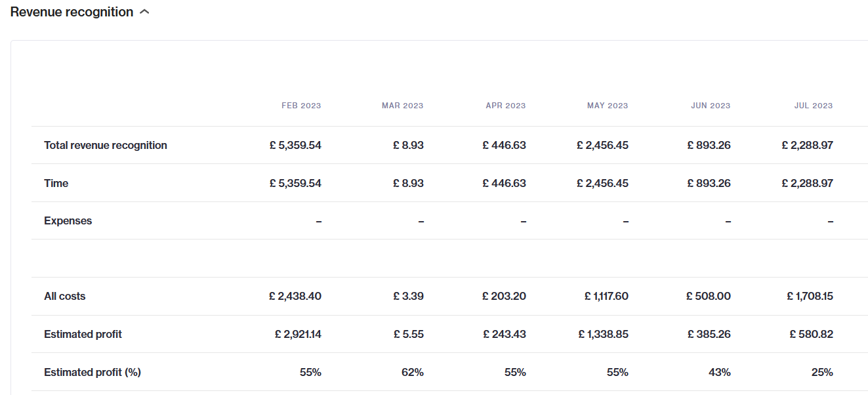The image size is (868, 395).
Task: Click the Estimated profit (%) row label
Action: 93,373
